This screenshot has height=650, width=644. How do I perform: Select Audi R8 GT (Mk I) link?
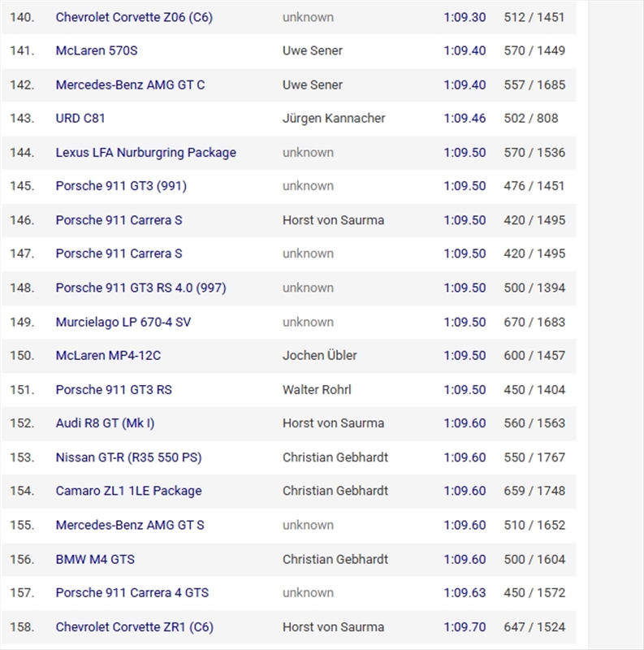[x=105, y=422]
